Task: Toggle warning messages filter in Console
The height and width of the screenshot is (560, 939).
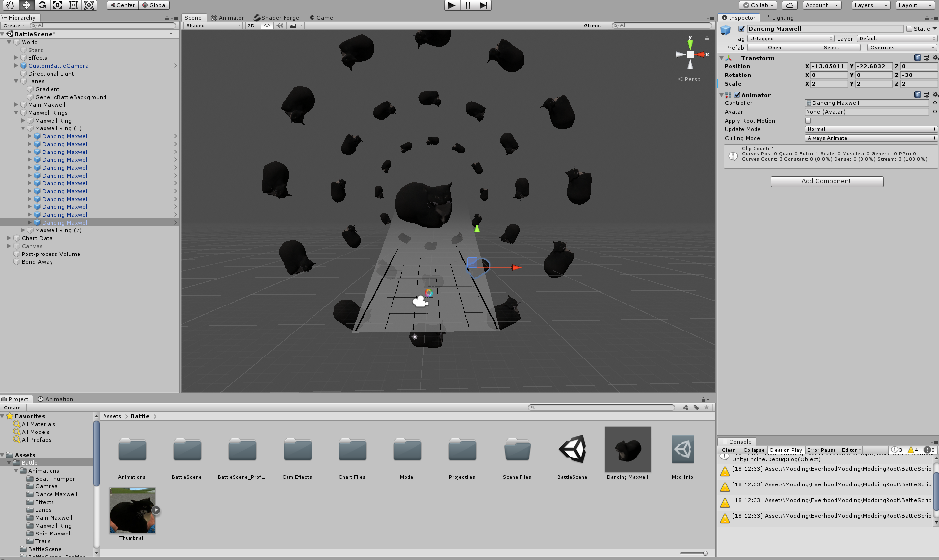Action: click(x=913, y=450)
